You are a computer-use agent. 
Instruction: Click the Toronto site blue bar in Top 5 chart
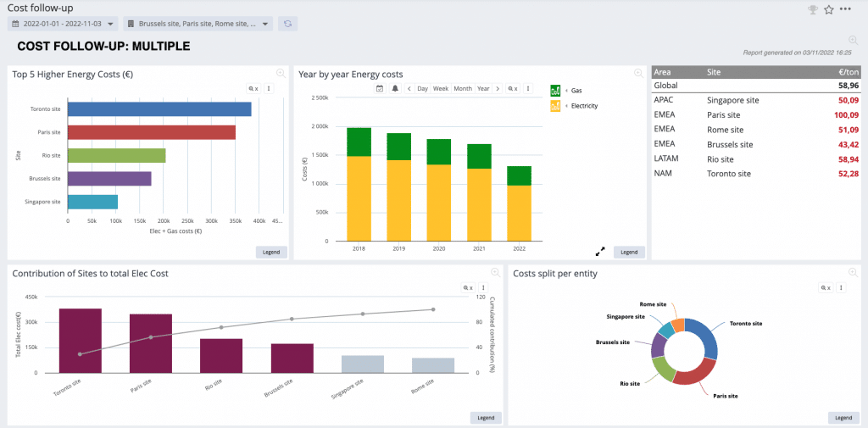(x=159, y=109)
